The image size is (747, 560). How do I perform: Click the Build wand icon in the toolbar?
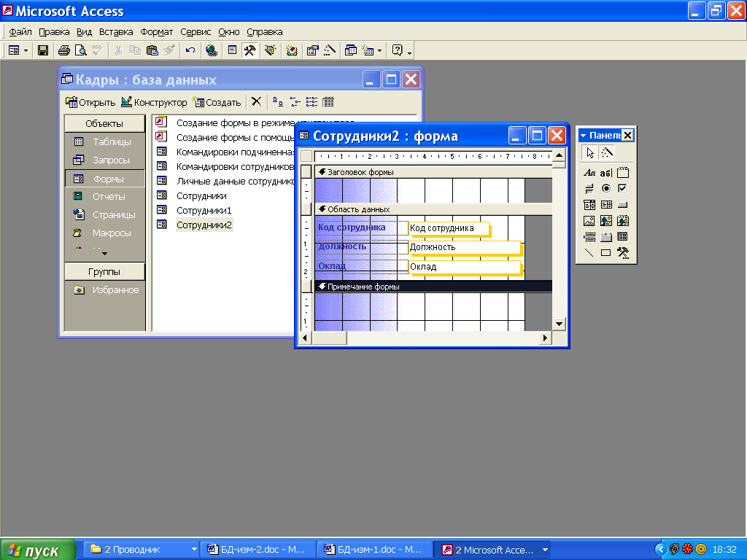330,50
